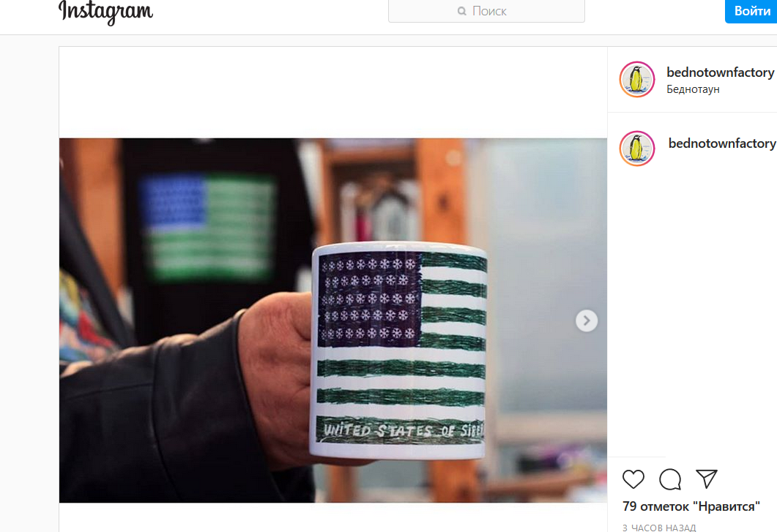This screenshot has width=777, height=532.
Task: Click the Instagram logo
Action: click(105, 11)
